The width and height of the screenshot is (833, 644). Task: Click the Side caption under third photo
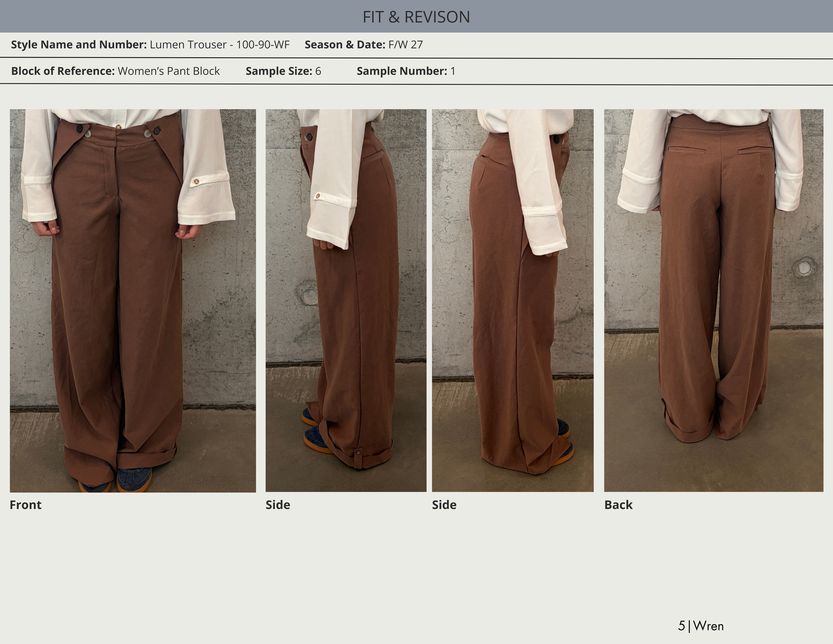[444, 505]
